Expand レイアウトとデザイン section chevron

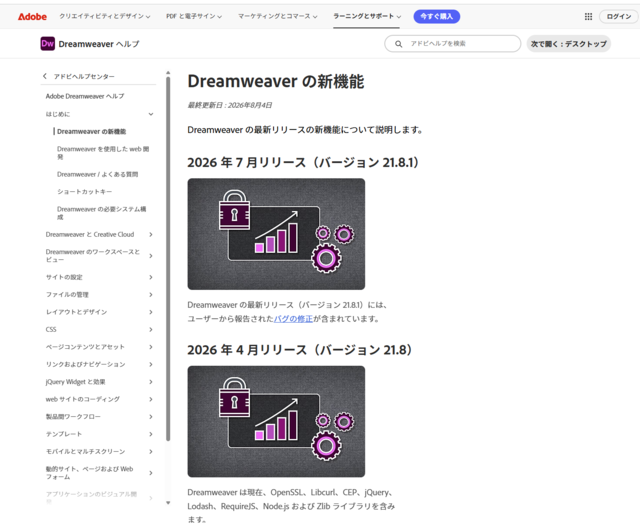coord(151,312)
